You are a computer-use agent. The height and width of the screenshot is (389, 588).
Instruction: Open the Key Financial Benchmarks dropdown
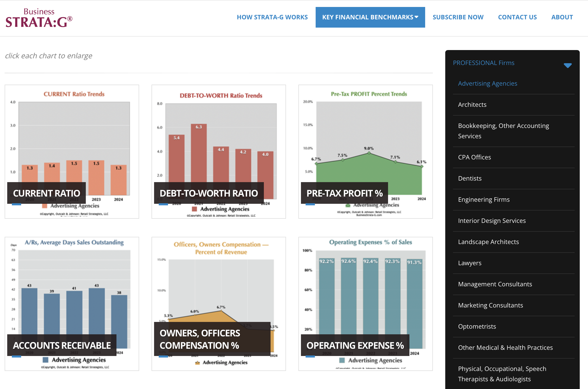370,17
